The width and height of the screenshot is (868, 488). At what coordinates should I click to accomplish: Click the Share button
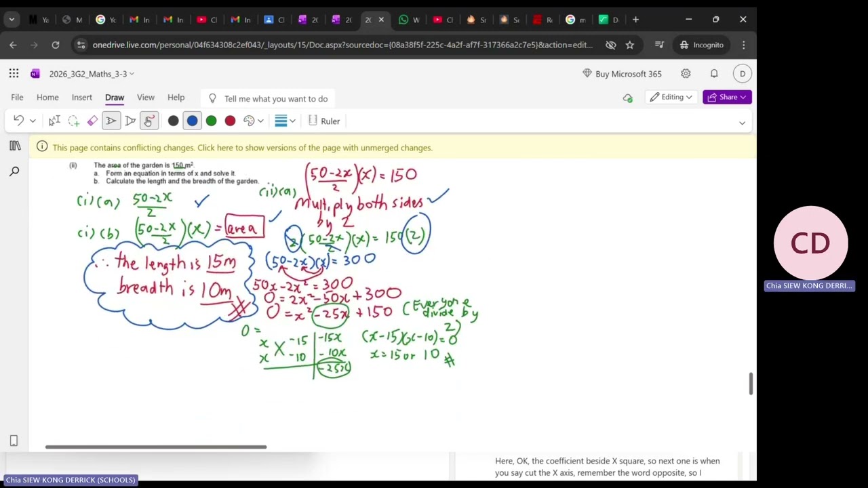coord(727,97)
